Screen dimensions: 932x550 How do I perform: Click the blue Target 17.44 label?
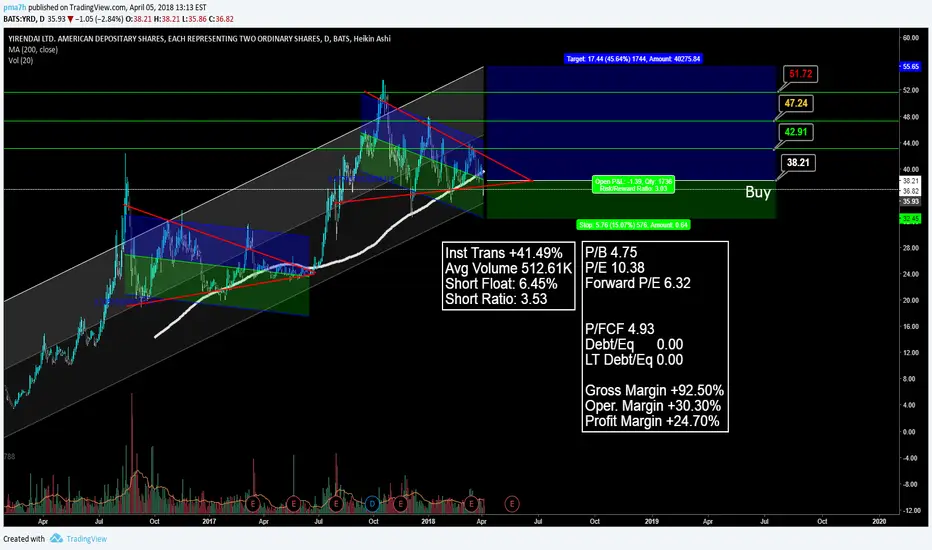[633, 59]
